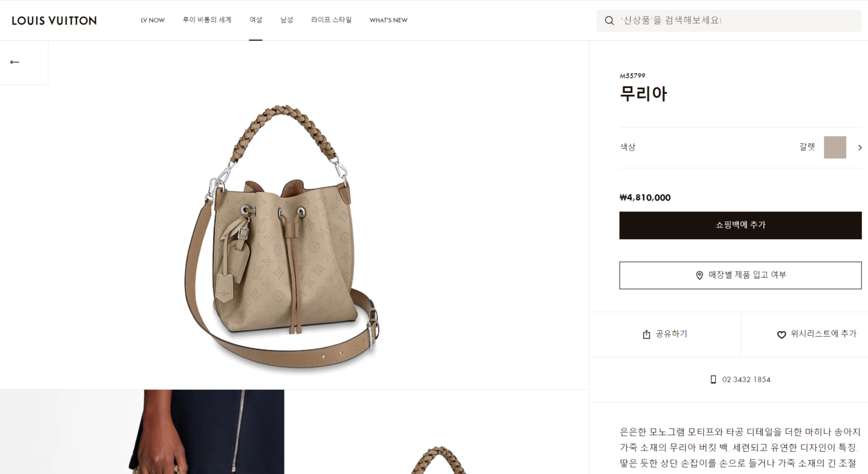
Task: Click the share icon beside 공유하기
Action: 646,335
